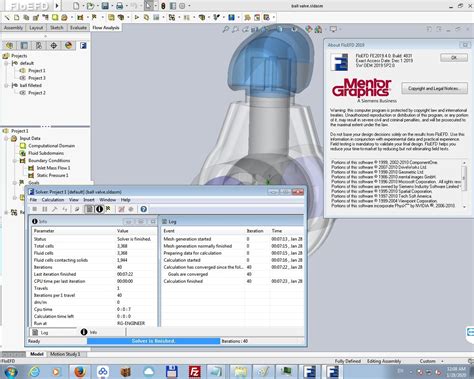The height and width of the screenshot is (379, 474).
Task: Switch to the Assembly tab
Action: pos(13,28)
